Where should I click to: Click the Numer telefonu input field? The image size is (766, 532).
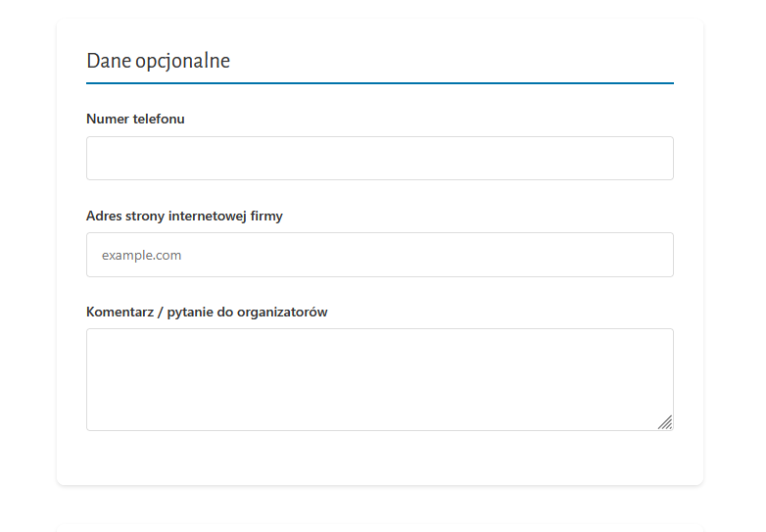[380, 159]
